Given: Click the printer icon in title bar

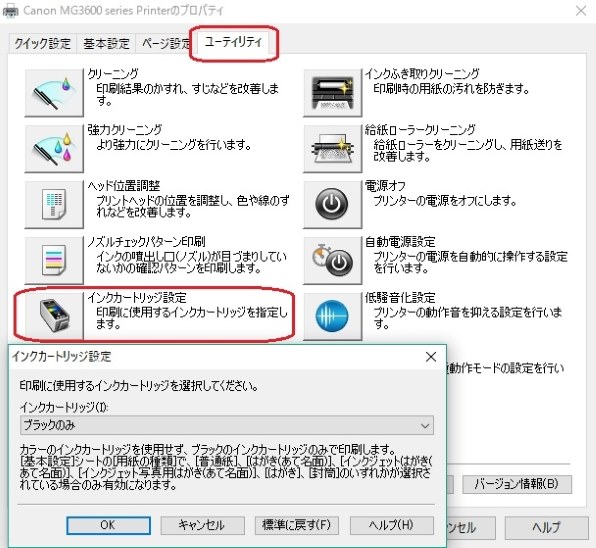Looking at the screenshot, I should point(10,11).
